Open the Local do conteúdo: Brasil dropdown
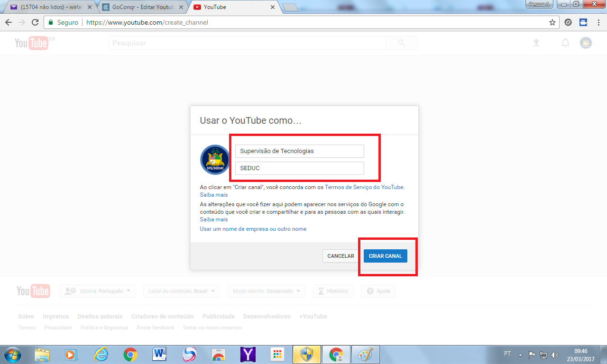The image size is (607, 364). [182, 291]
